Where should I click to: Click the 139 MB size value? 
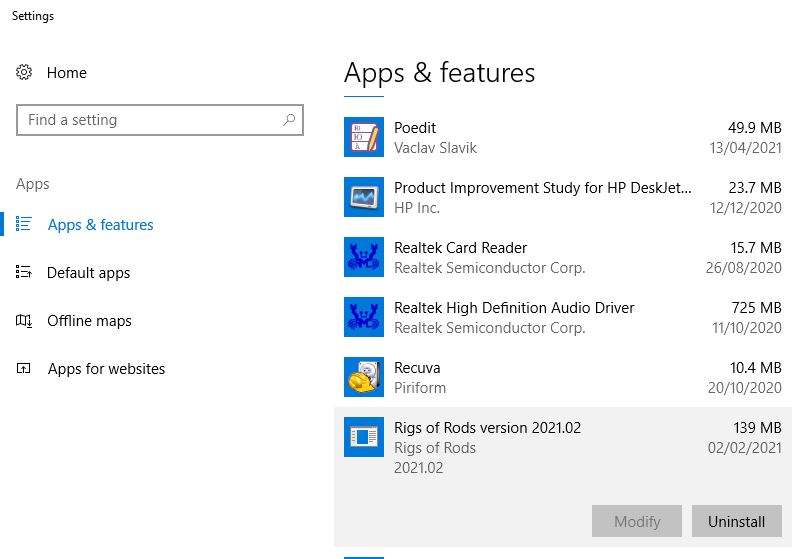[757, 427]
